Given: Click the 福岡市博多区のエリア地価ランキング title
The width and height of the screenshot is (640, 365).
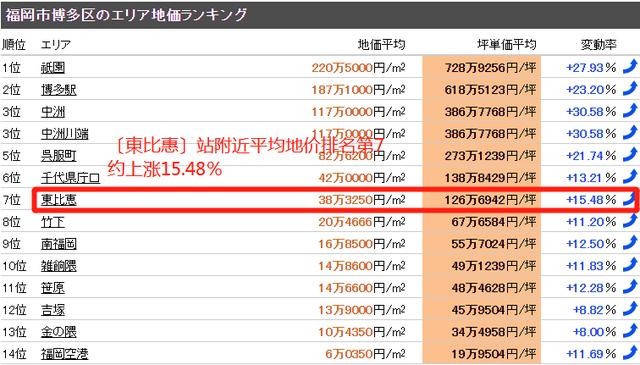Looking at the screenshot, I should tap(126, 15).
